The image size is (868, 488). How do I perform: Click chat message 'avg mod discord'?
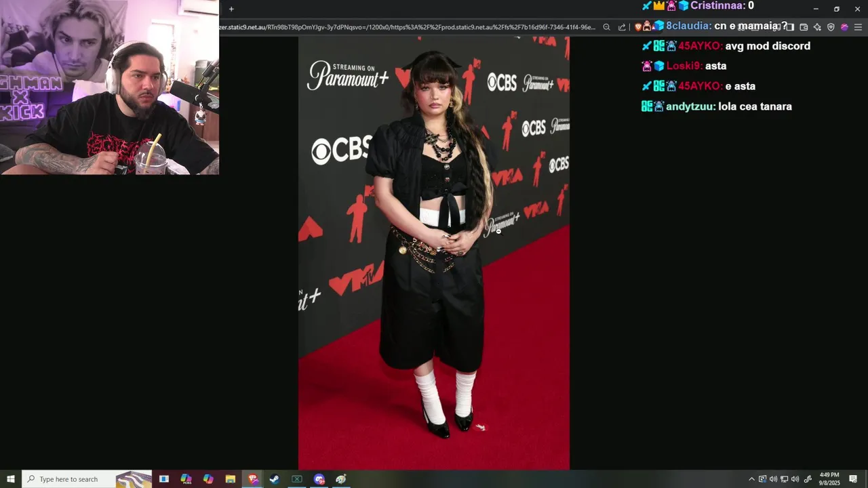pyautogui.click(x=768, y=46)
